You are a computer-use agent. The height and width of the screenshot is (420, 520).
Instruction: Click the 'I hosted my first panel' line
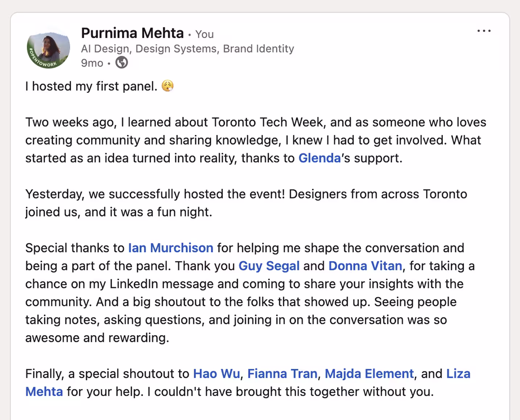(91, 86)
